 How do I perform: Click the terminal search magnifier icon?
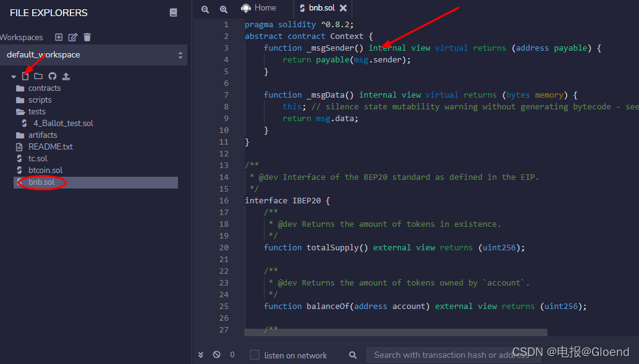tap(353, 355)
